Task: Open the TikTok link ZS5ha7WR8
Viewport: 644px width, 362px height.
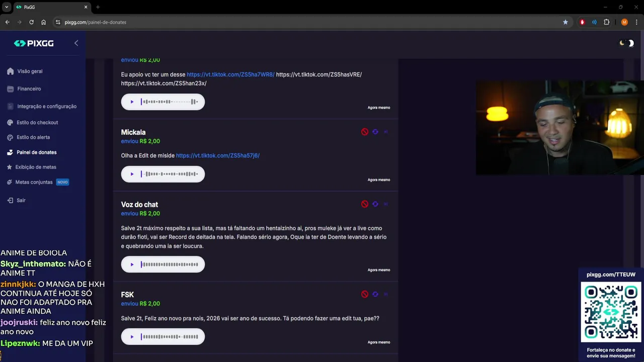Action: tap(230, 74)
